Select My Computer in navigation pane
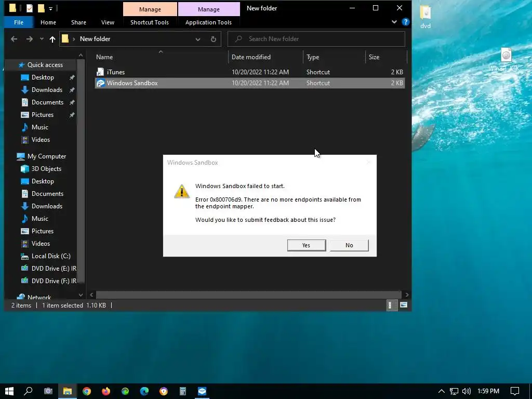 tap(46, 156)
